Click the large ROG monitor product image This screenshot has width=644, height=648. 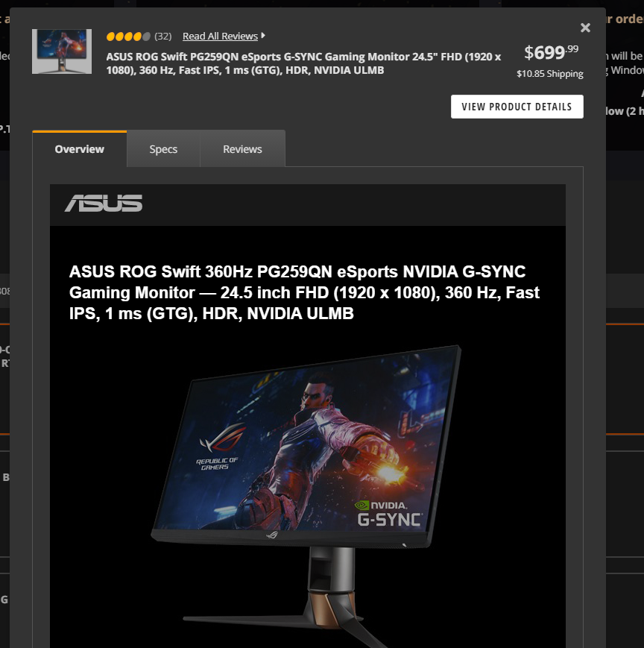coord(306,497)
